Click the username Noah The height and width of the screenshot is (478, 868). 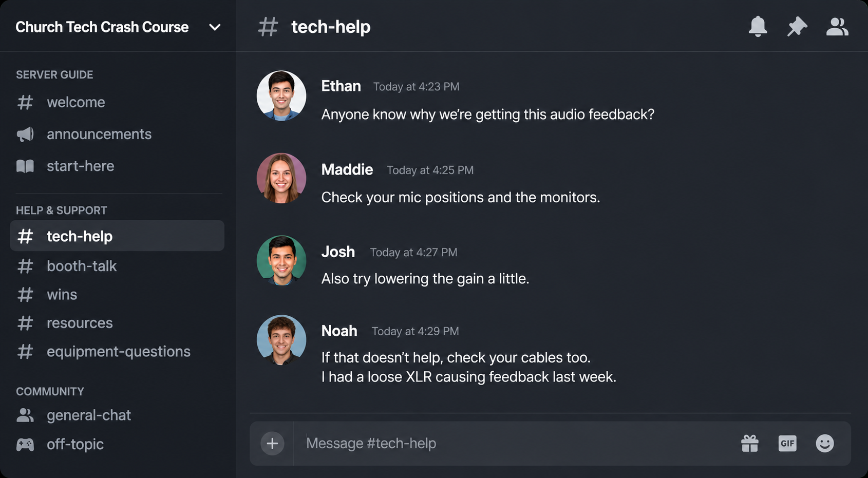(x=339, y=331)
